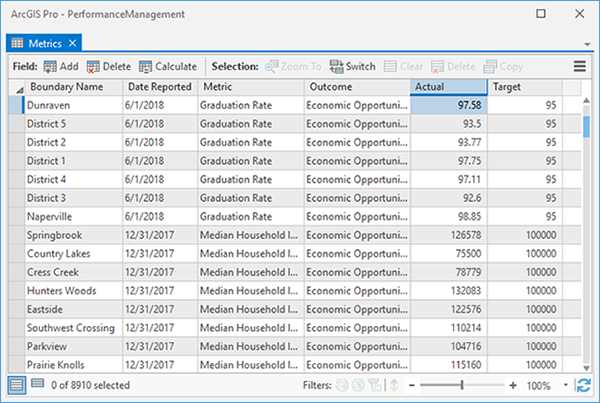Viewport: 600px width, 403px height.
Task: Select the Outcome column header
Action: tap(357, 87)
